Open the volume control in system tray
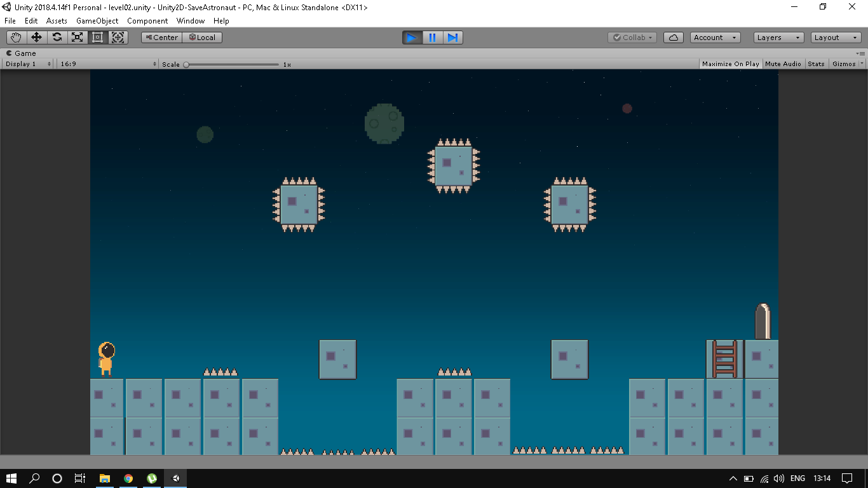 tap(779, 478)
